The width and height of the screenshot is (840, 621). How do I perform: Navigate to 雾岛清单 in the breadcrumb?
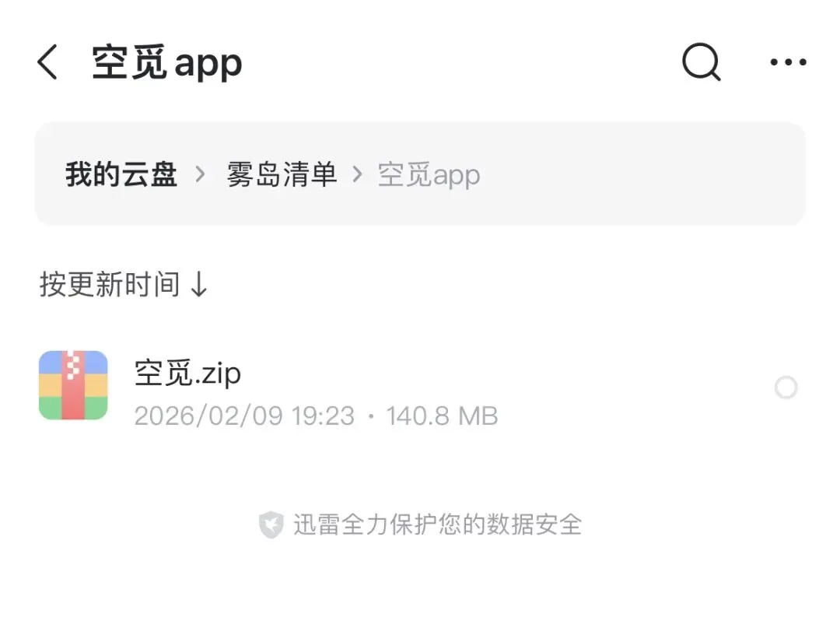[282, 174]
